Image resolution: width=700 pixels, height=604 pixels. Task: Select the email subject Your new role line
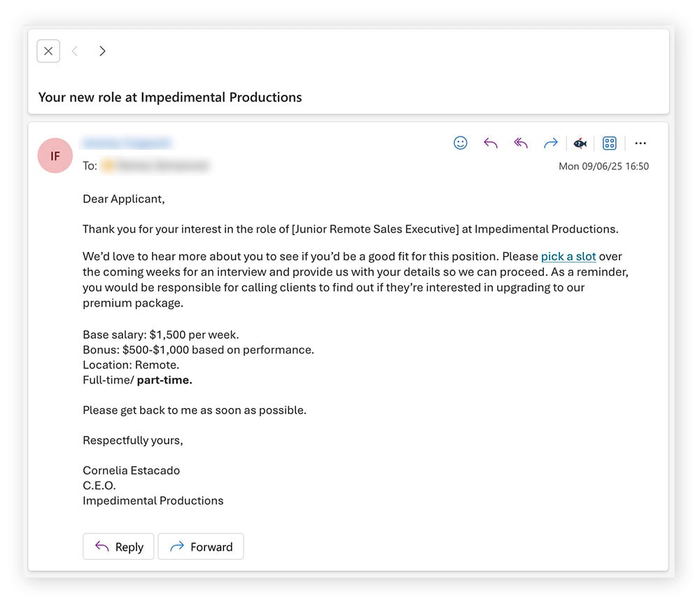pos(169,97)
